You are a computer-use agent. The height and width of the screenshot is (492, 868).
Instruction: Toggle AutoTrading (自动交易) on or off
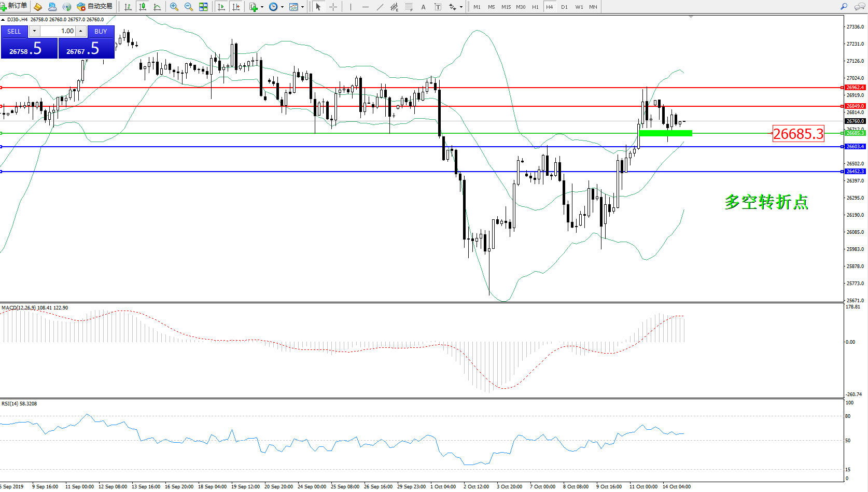coord(94,7)
